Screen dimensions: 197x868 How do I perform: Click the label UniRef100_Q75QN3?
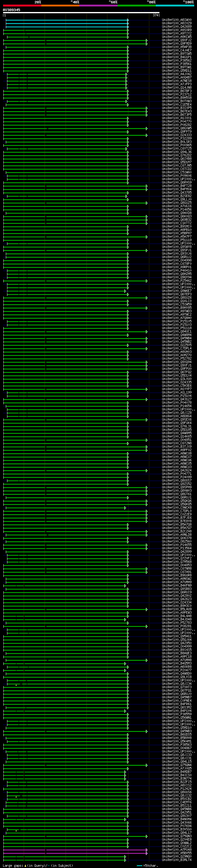177,836
